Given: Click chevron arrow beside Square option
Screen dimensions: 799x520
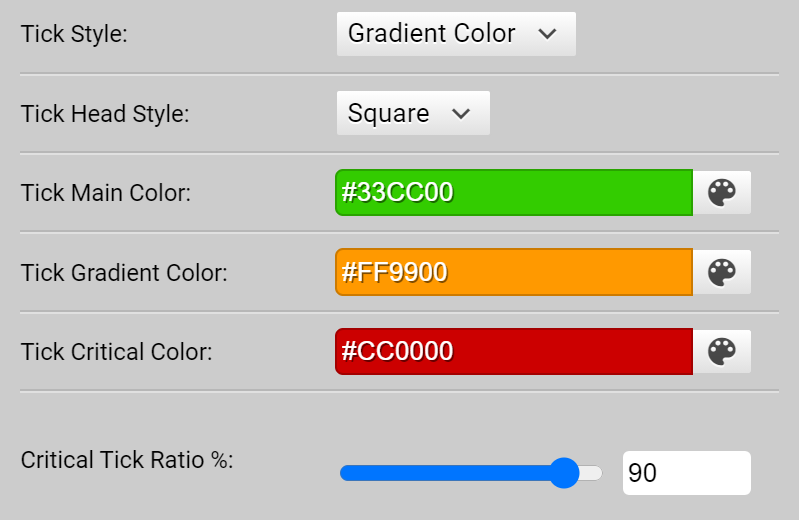Looking at the screenshot, I should point(461,114).
